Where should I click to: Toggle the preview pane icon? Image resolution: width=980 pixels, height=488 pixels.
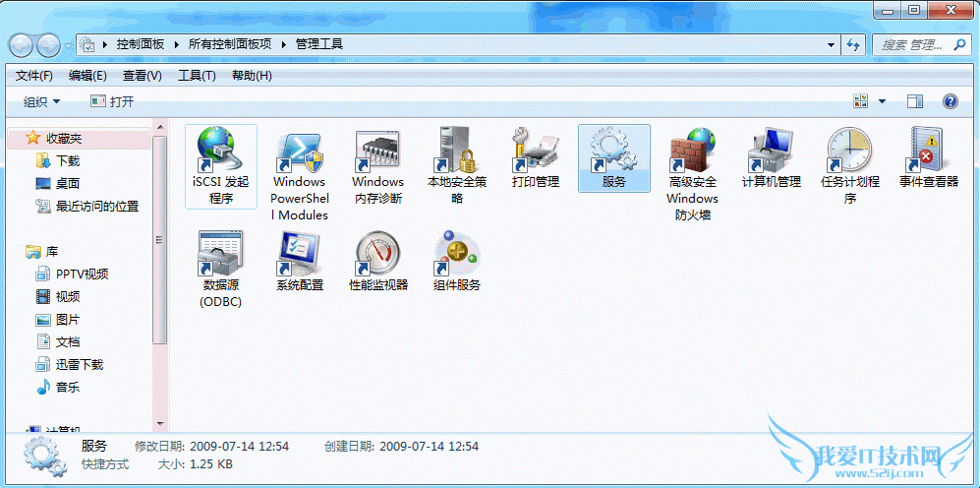(915, 101)
